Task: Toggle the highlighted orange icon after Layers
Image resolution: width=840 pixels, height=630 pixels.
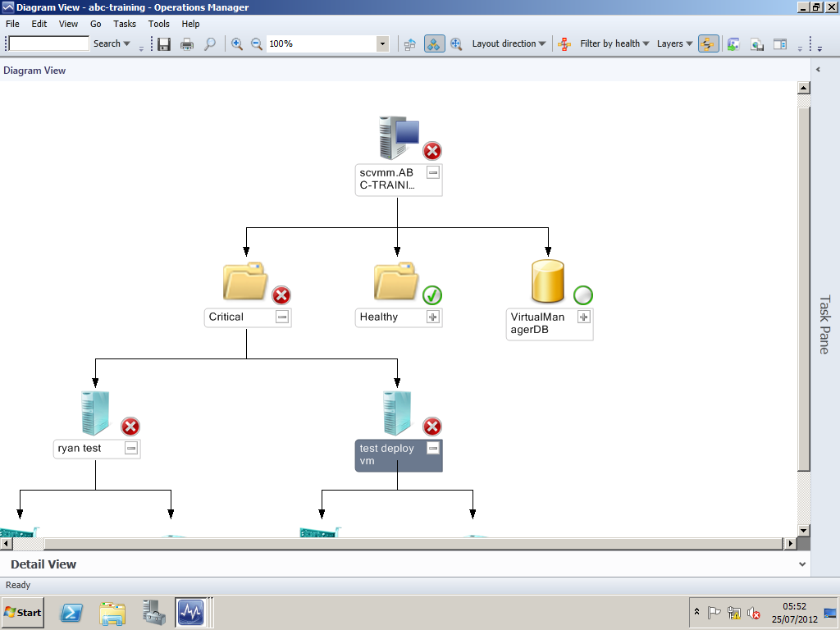Action: [708, 44]
